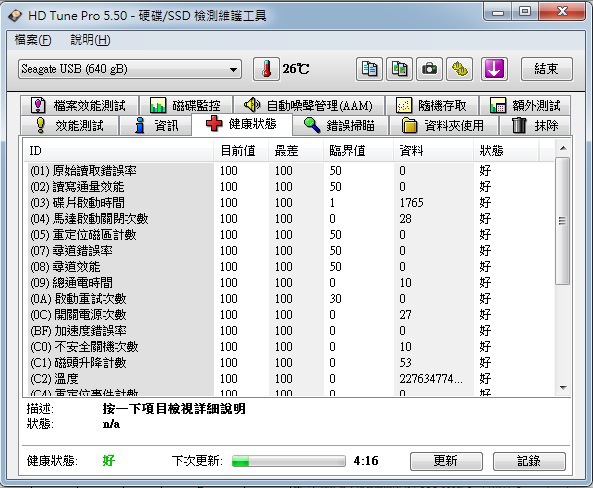Viewport: 593px width, 488px height.
Task: Switch to the 資訊 tab
Action: [155, 125]
